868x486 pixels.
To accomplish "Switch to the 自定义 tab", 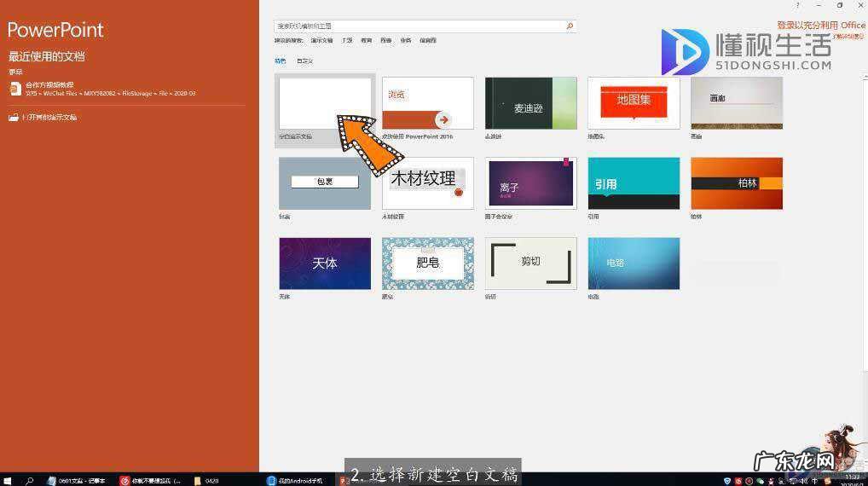I will click(x=304, y=61).
